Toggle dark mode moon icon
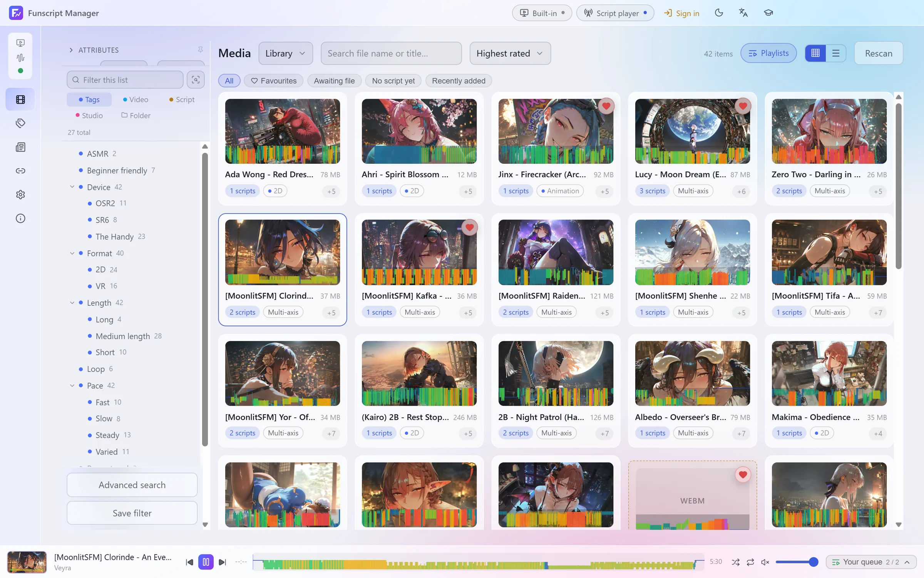 718,13
